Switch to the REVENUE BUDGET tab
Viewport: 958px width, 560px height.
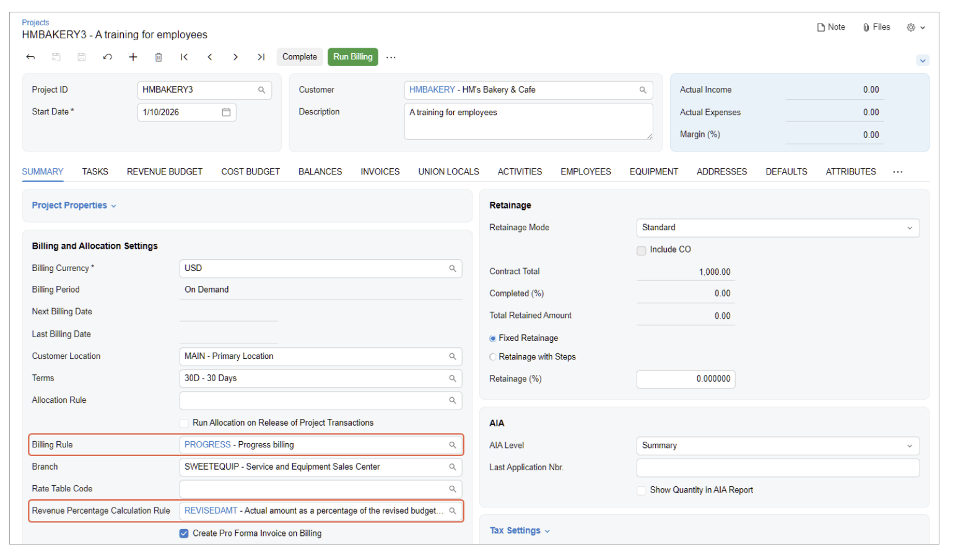click(x=165, y=172)
